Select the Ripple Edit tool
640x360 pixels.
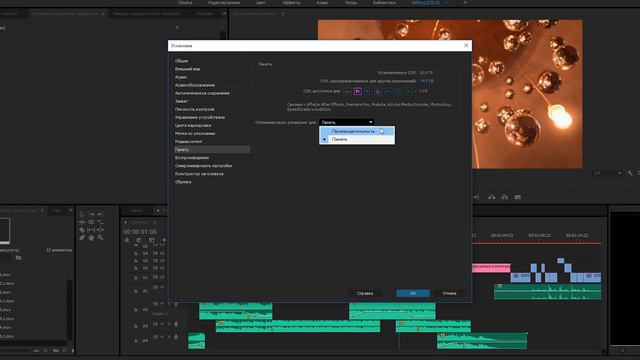point(82,222)
